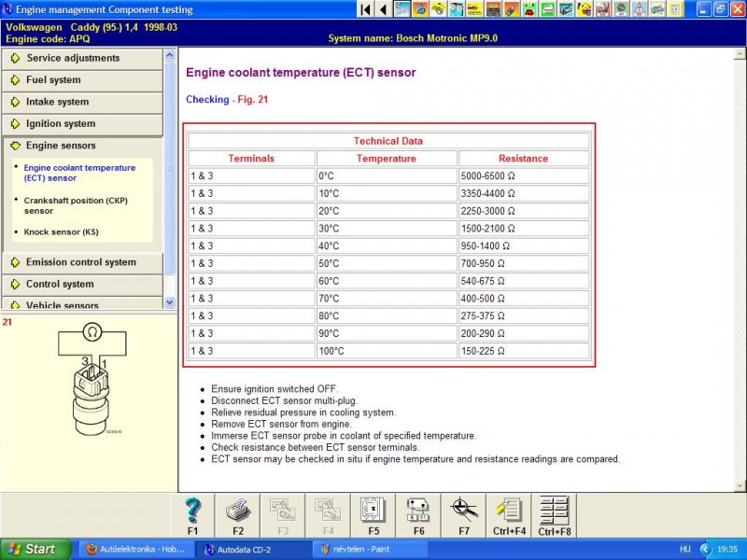Select Engine coolant temperature (ECT) sensor link
The height and width of the screenshot is (560, 747).
pyautogui.click(x=79, y=173)
